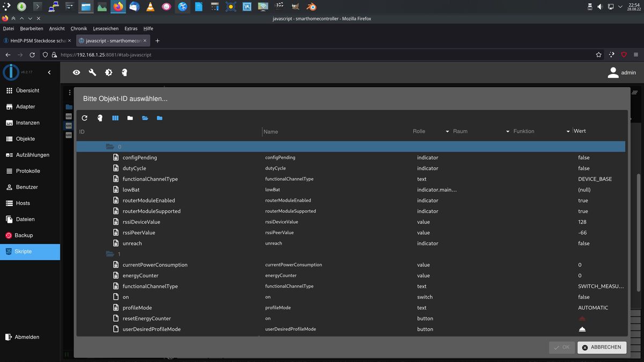Toggle expert mode head icon in the dialog toolbar
This screenshot has width=644, height=362.
pyautogui.click(x=100, y=118)
